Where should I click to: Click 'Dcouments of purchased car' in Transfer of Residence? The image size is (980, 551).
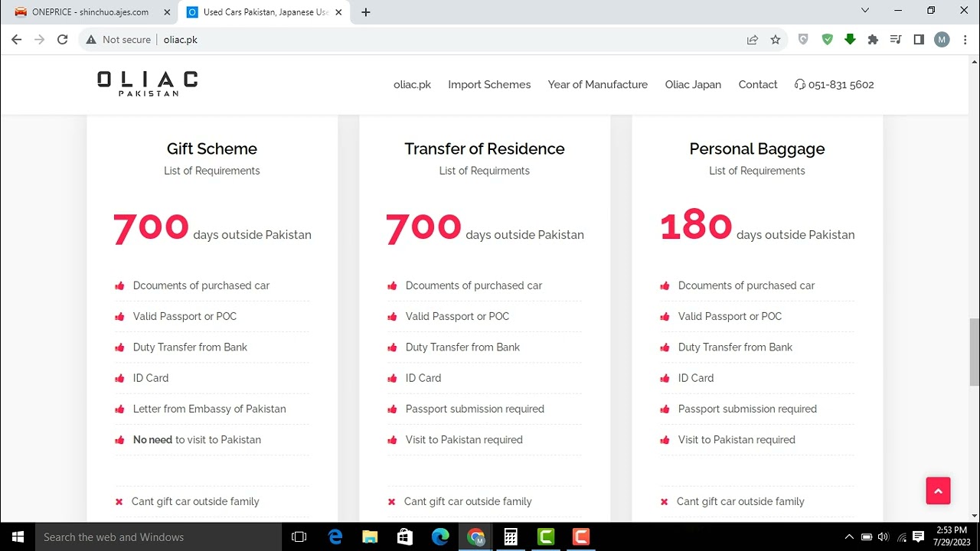tap(473, 285)
